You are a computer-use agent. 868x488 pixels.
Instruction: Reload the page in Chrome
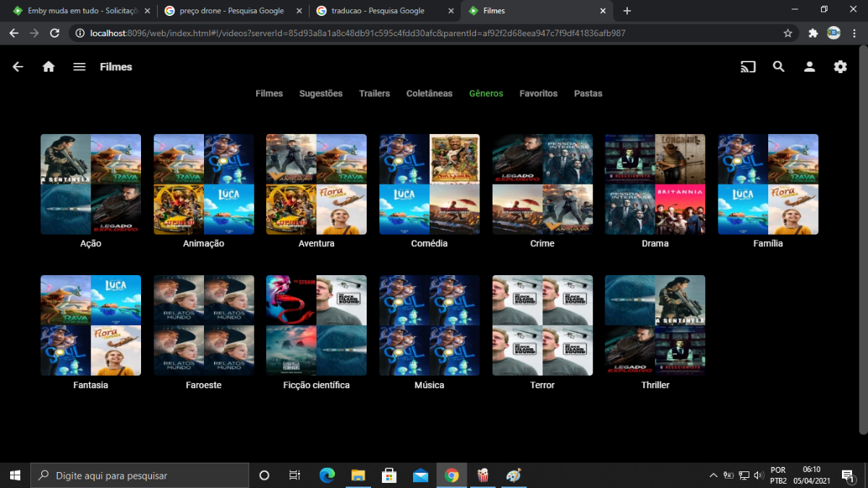click(x=54, y=33)
